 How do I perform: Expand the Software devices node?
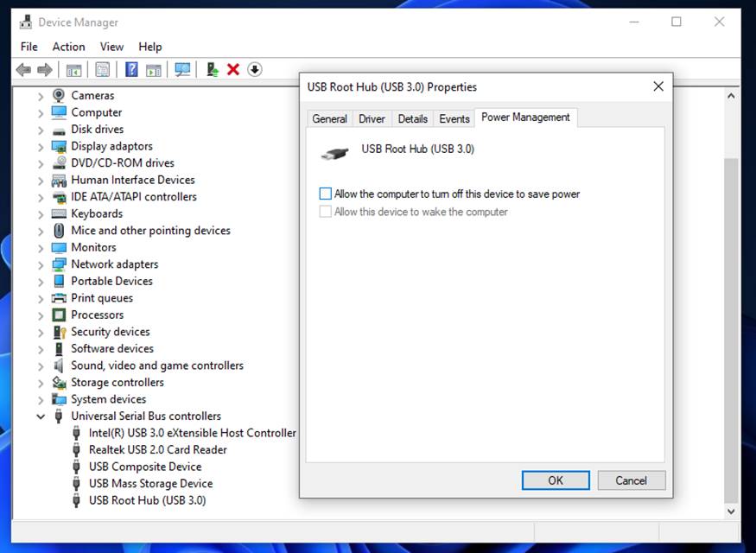coord(41,349)
